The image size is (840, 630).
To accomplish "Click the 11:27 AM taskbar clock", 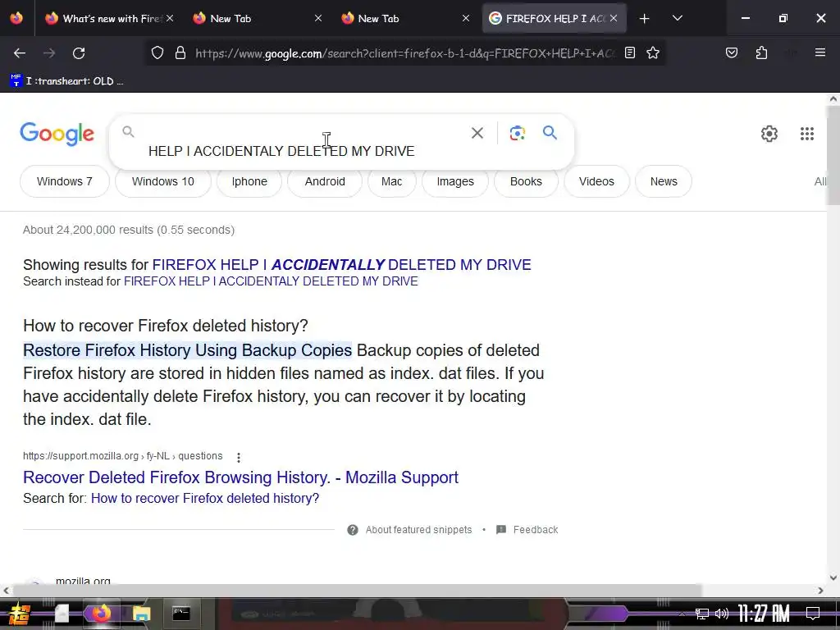I will (x=764, y=614).
